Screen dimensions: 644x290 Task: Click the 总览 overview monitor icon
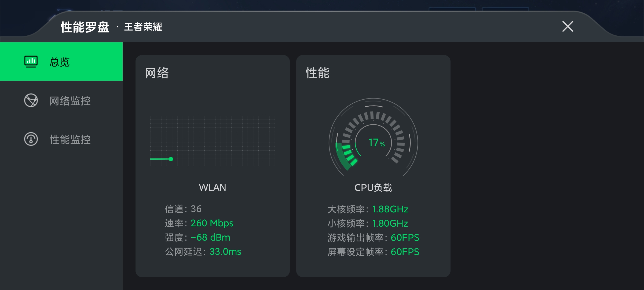click(x=31, y=62)
